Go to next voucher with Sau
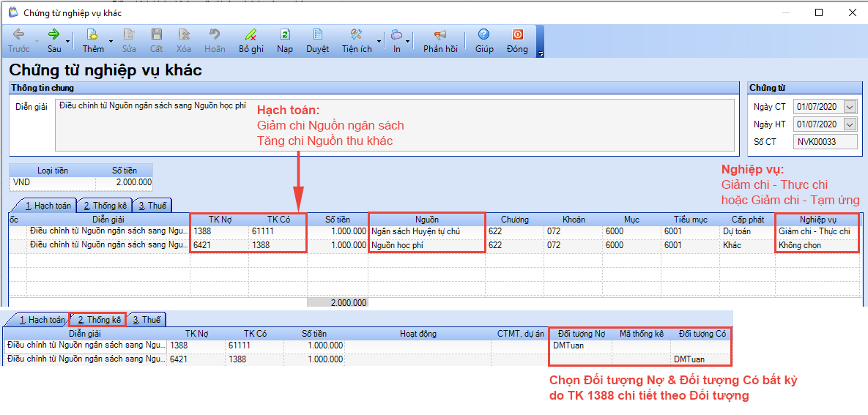Viewport: 868px width, 415px height. 53,41
